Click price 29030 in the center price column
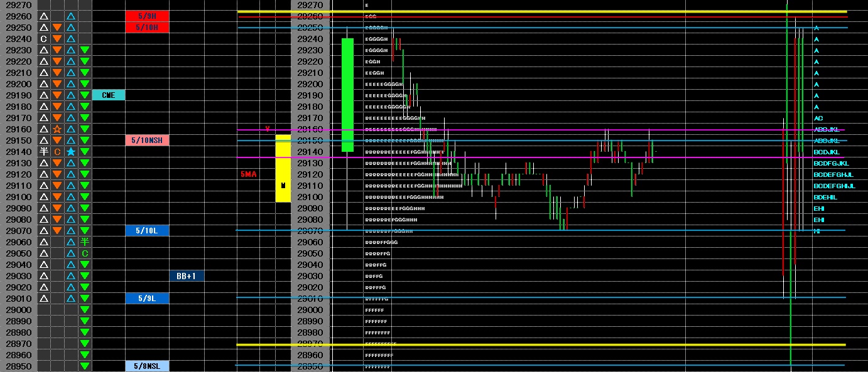The width and height of the screenshot is (868, 372). click(x=310, y=276)
